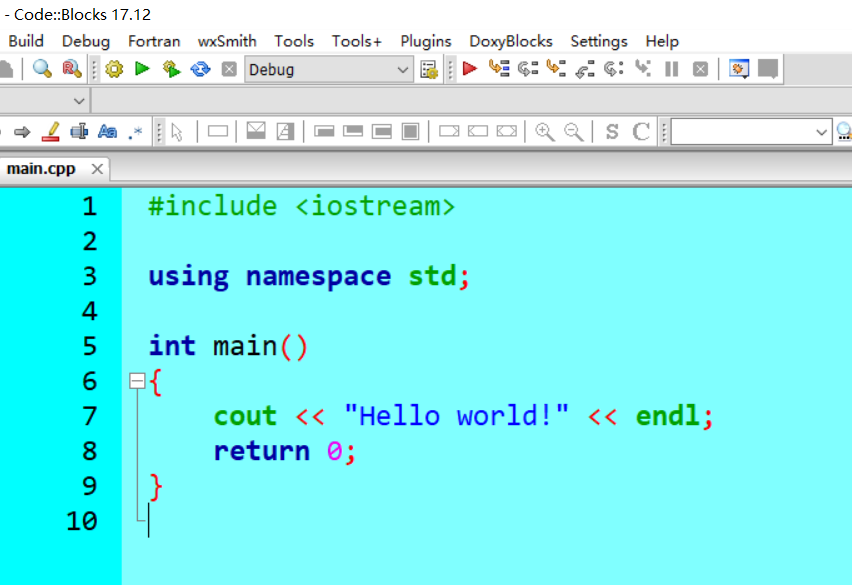Viewport: 852px width, 585px height.
Task: Open the Debug build target dropdown
Action: [328, 70]
